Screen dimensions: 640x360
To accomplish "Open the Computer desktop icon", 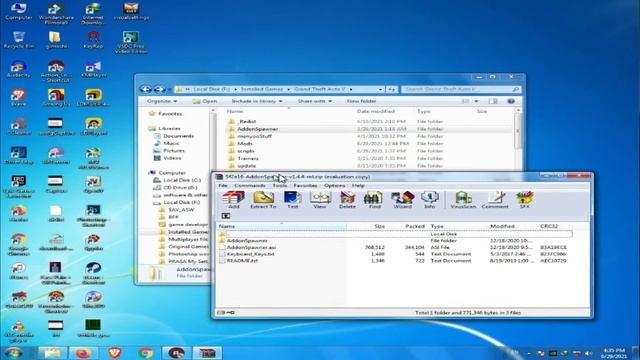I will coord(19,11).
